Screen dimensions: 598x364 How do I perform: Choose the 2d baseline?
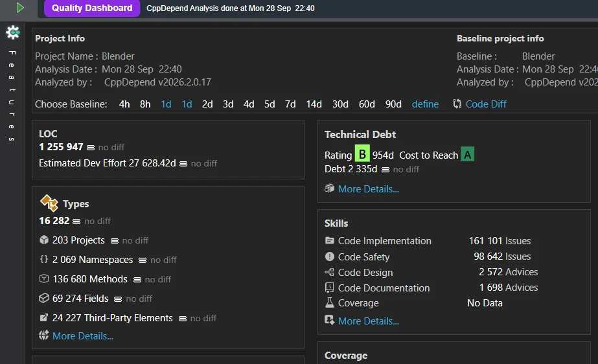coord(207,104)
